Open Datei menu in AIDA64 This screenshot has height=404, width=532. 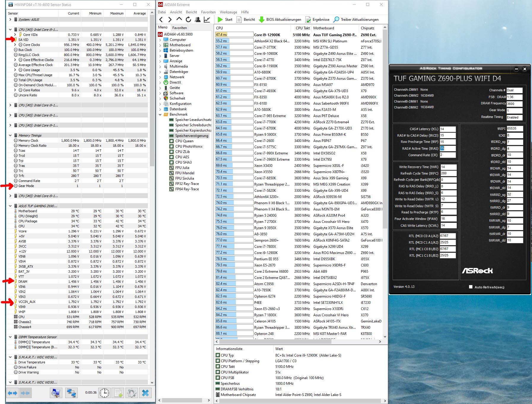click(x=162, y=12)
